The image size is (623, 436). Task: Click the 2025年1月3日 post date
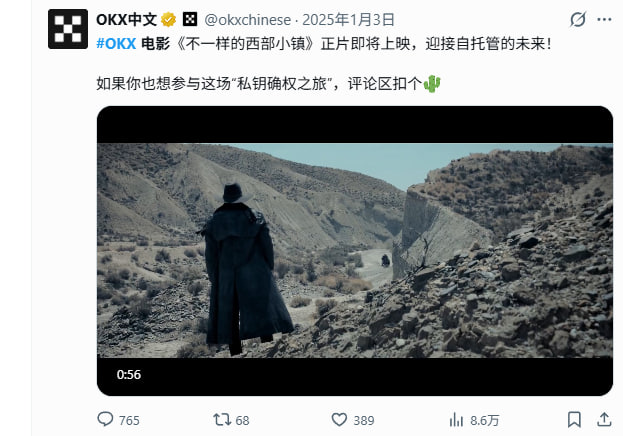pos(348,19)
